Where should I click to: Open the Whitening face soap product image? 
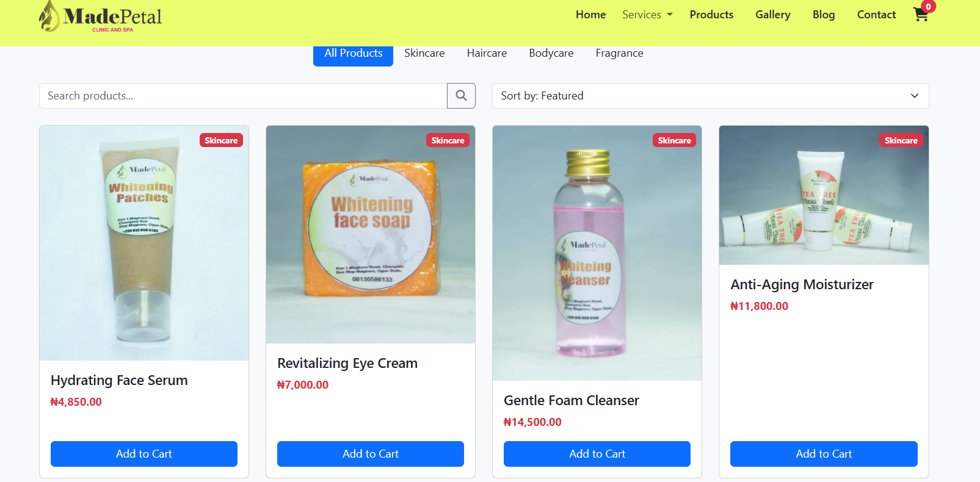371,235
